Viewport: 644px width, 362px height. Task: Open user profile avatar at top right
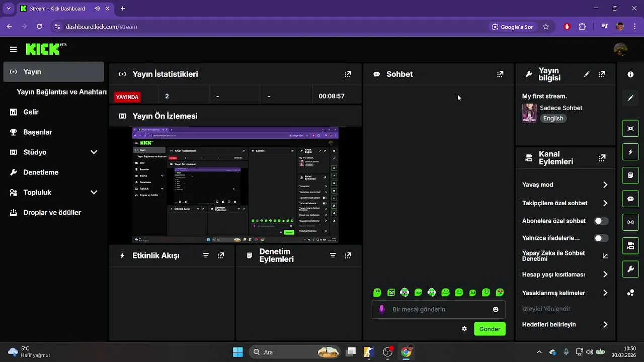coord(620,49)
